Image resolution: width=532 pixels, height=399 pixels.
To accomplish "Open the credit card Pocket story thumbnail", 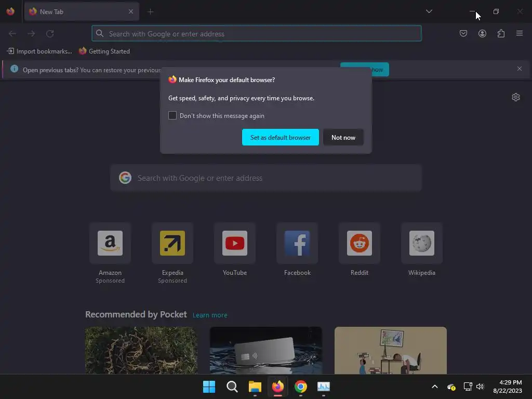I will 265,351.
